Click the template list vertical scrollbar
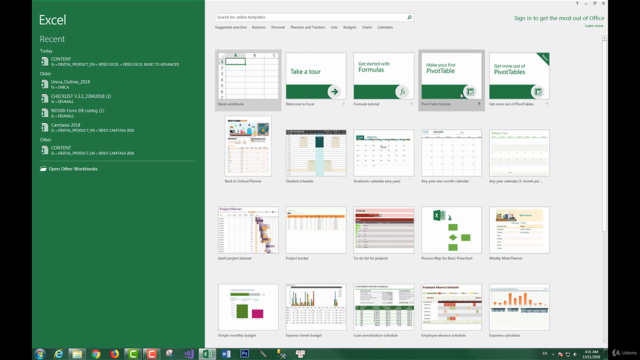 [x=604, y=135]
